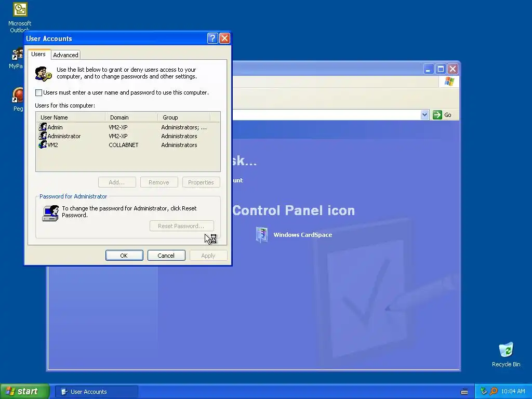Click the Cancel button

point(166,256)
